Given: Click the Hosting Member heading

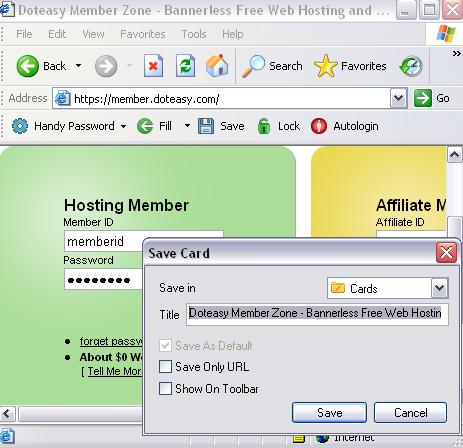Looking at the screenshot, I should pyautogui.click(x=126, y=205).
